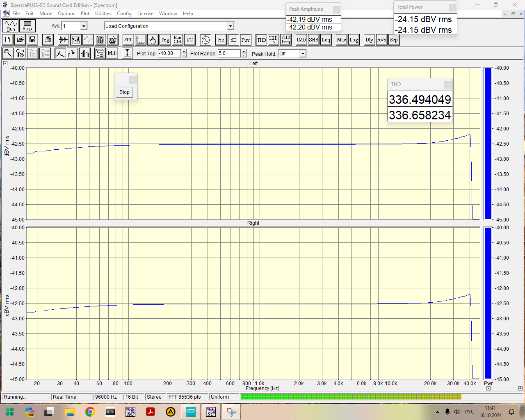Decrease Plot Range with the down arrow
The image size is (525, 420).
pyautogui.click(x=244, y=55)
